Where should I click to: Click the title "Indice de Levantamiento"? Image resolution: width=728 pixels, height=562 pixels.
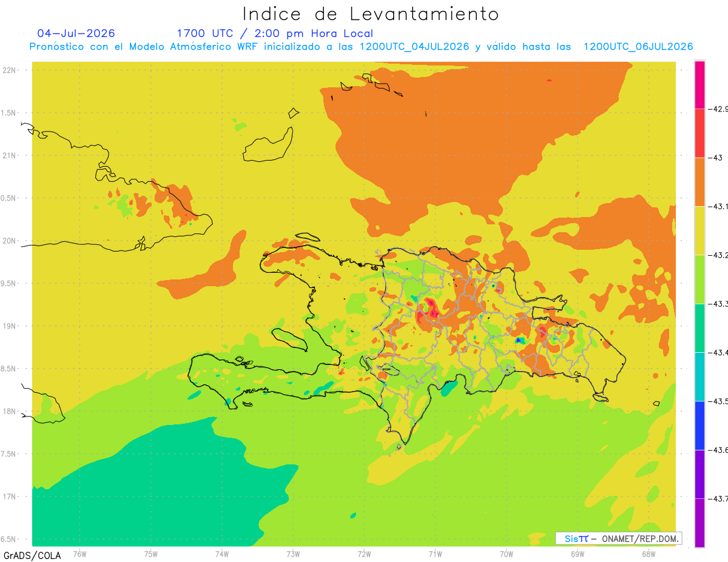pos(371,13)
